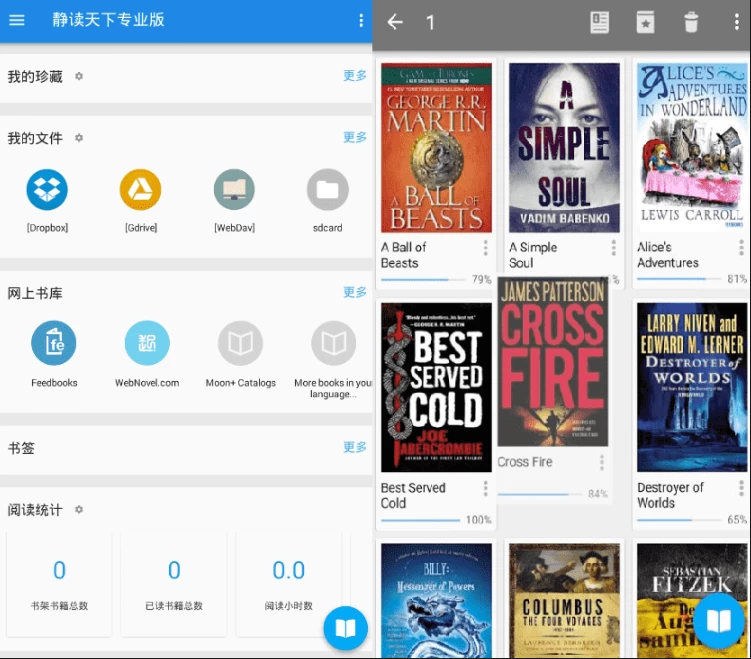The image size is (751, 659).
Task: Open options menu for A Ball of Beasts
Action: click(486, 248)
